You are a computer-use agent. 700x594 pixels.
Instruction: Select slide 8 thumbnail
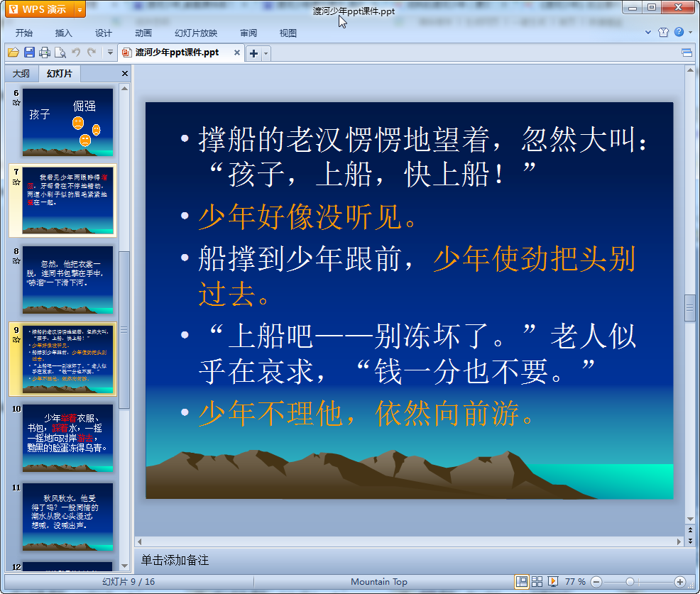click(68, 280)
